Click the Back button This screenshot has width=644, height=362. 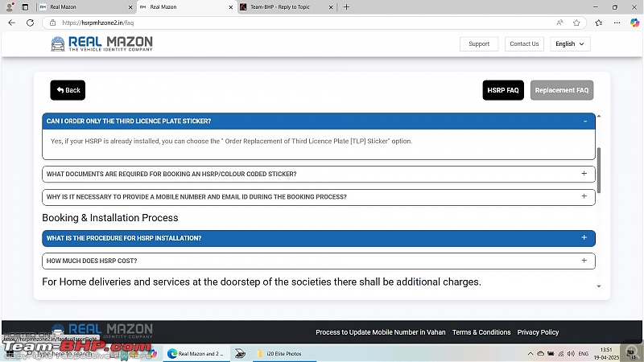68,90
